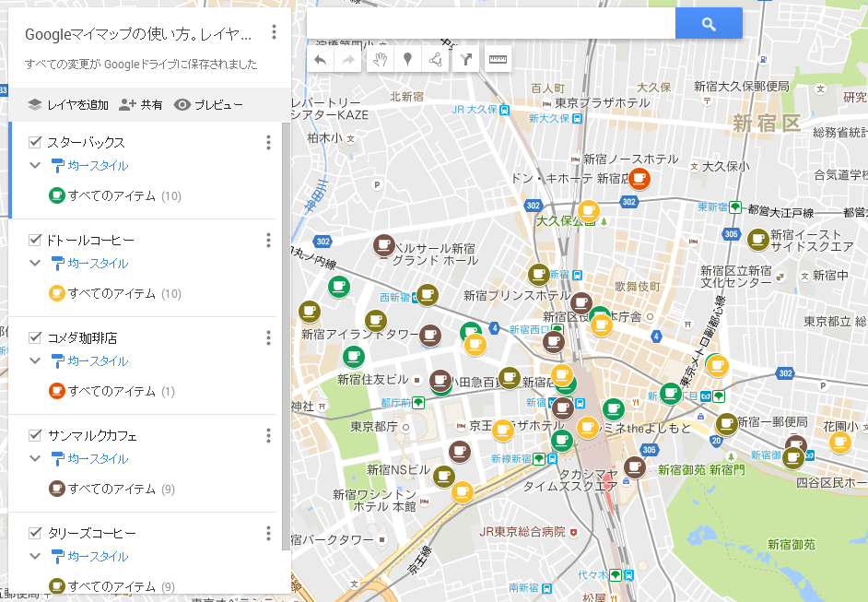Open the ドトールコーヒー layer three-dot menu
This screenshot has height=602, width=868.
coord(268,240)
